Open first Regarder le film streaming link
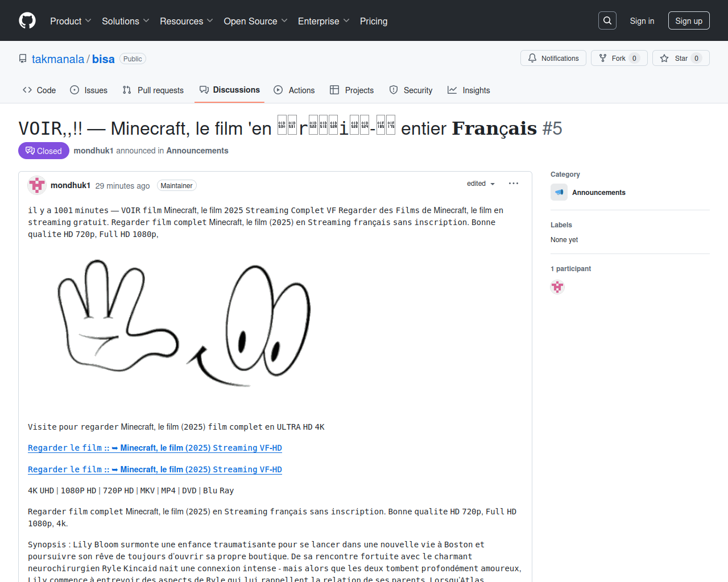728x582 pixels. pos(155,448)
